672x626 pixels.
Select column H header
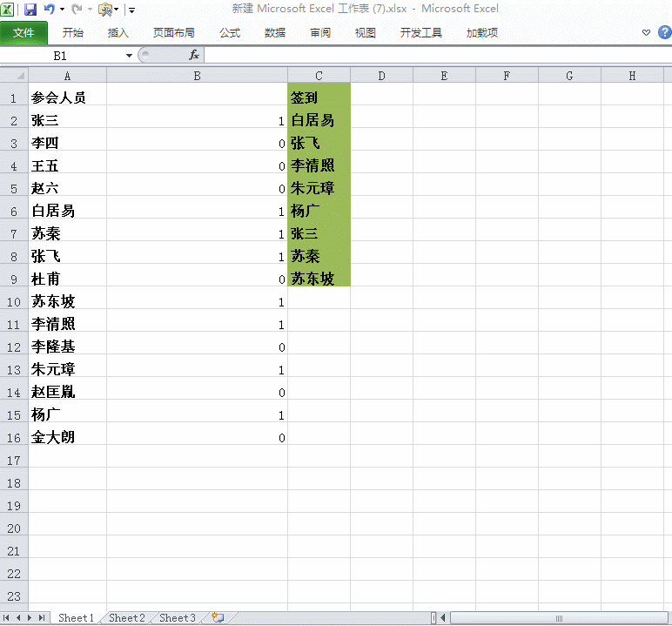(x=632, y=76)
